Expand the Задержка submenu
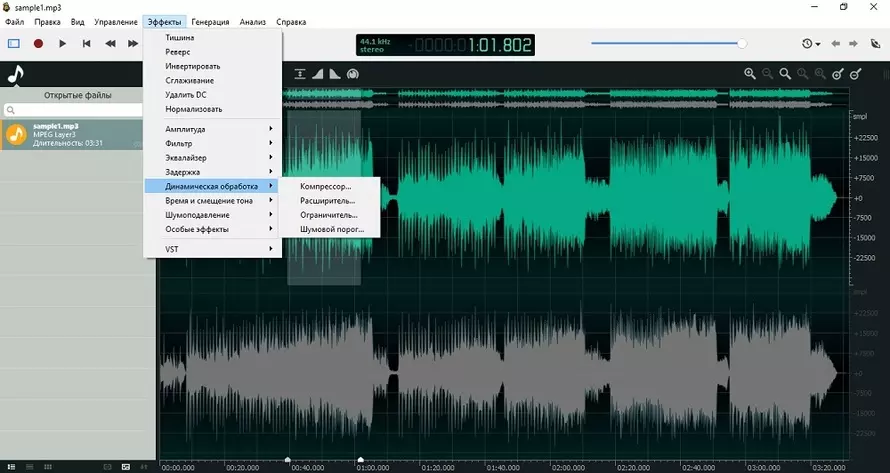The height and width of the screenshot is (473, 890). click(213, 171)
